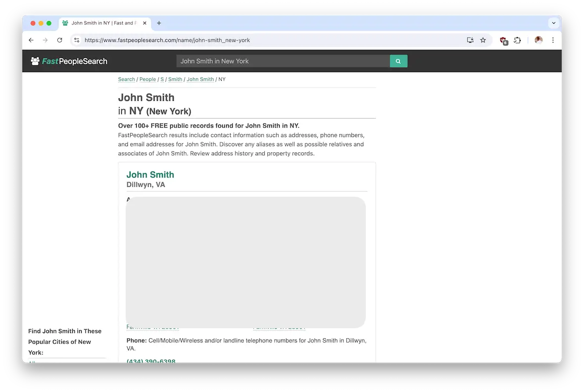Select the John Smith in NY tab
Screen dimensions: 584x392
(x=104, y=23)
